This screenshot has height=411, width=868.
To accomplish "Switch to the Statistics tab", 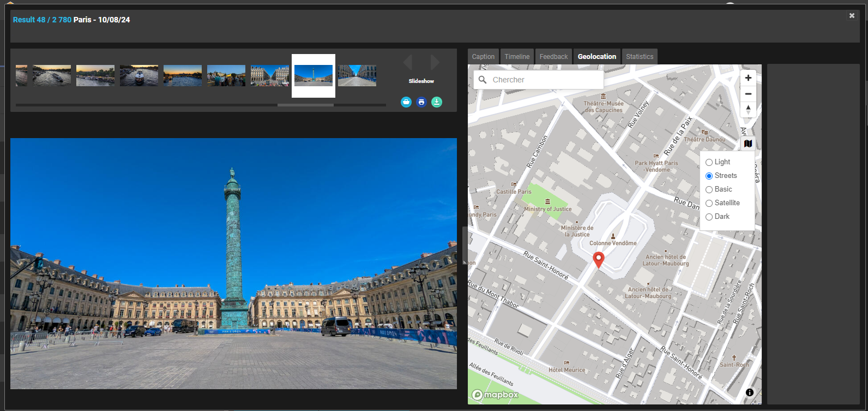I will 640,57.
